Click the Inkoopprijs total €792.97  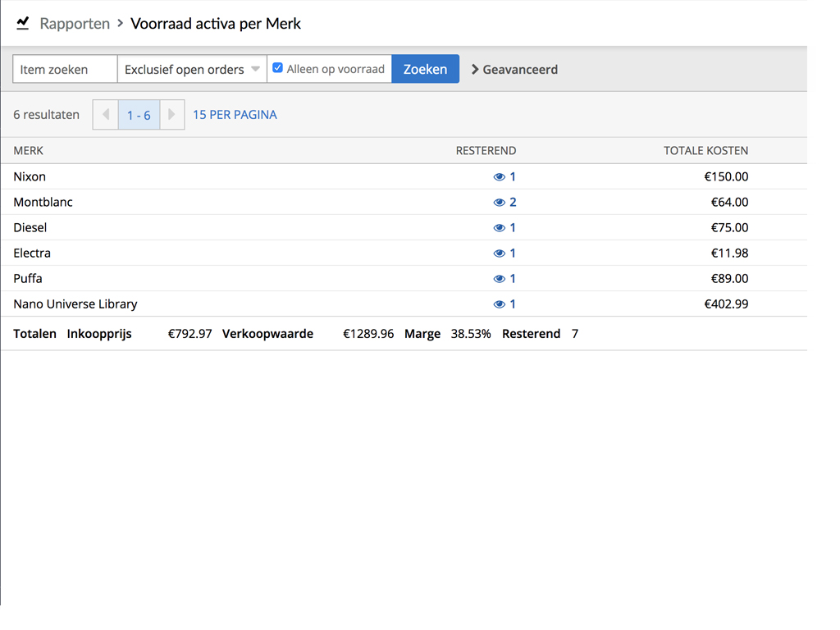pos(189,334)
